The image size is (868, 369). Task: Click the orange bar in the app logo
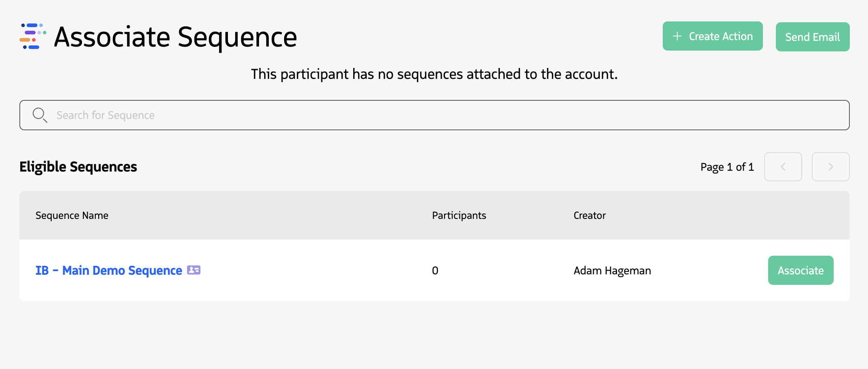click(25, 40)
